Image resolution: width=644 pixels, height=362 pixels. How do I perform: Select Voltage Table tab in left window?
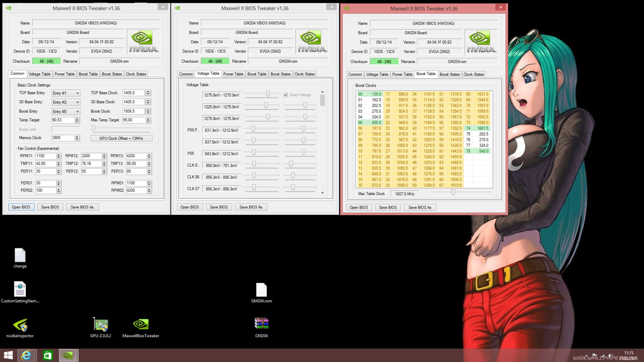tap(39, 74)
